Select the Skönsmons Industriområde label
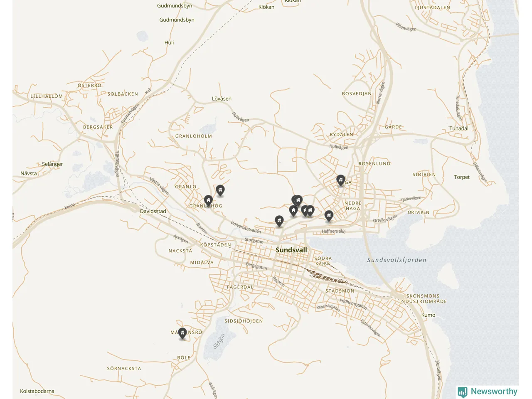Screen dimensions: 532x399 point(423,298)
